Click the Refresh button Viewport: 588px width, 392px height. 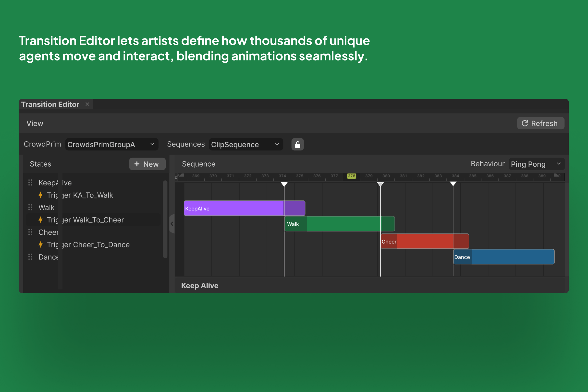tap(540, 123)
